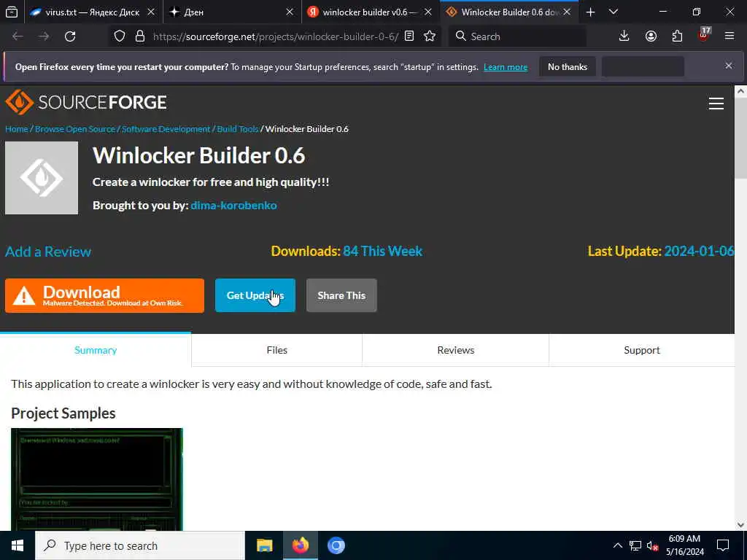Click the 2024-01-06 last update link
This screenshot has height=560, width=747.
tap(699, 251)
